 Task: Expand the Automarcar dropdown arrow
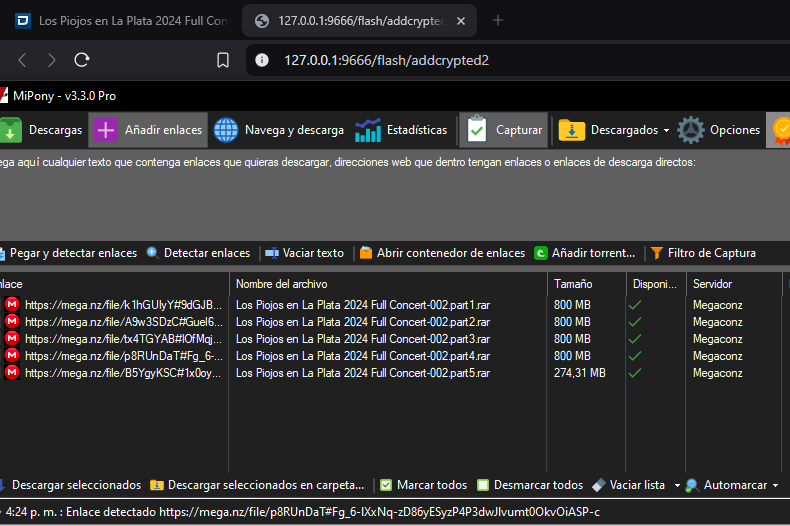775,486
